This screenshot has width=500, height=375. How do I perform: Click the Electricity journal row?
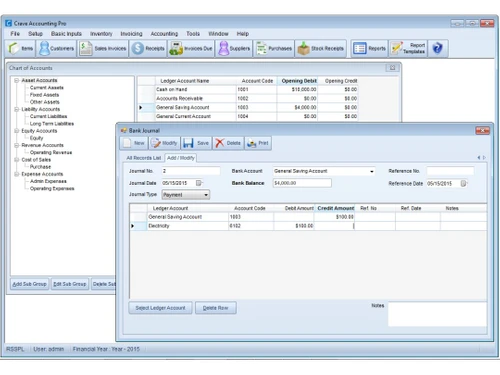pos(308,226)
